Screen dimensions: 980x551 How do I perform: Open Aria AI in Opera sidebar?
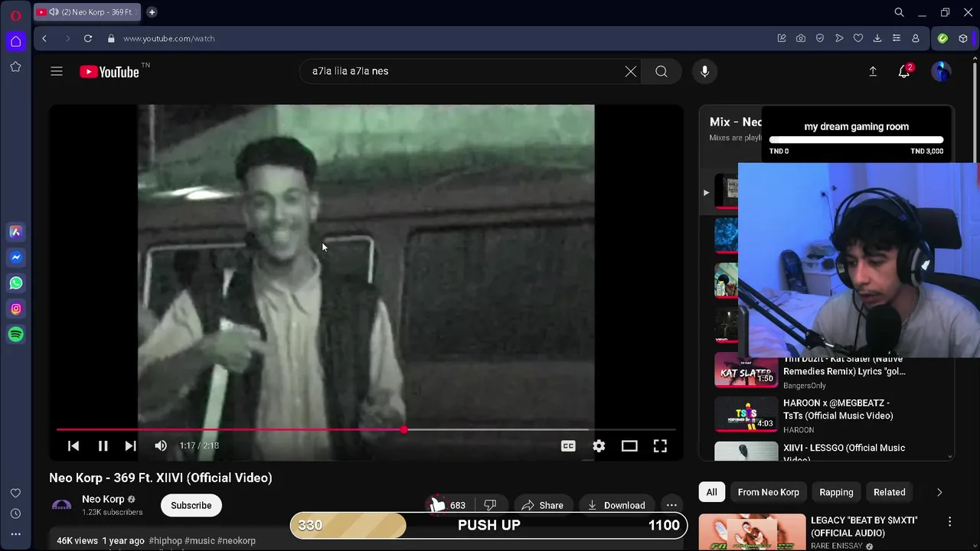15,232
